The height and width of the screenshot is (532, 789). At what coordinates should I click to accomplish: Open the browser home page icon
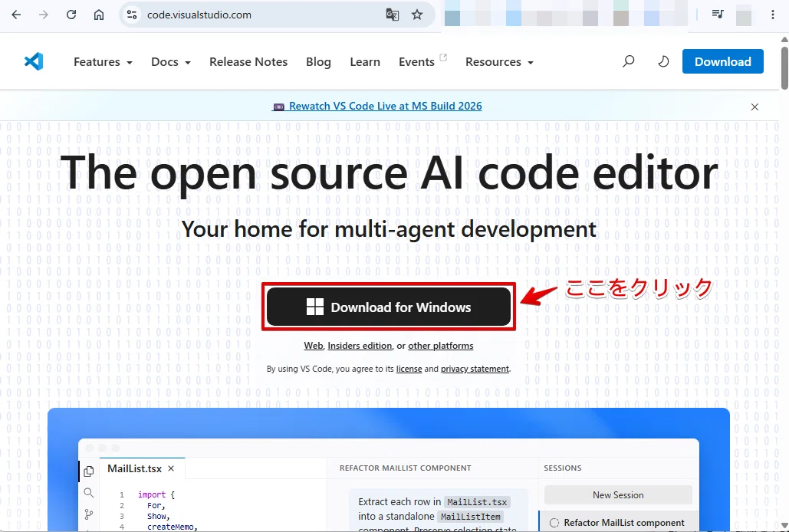point(99,15)
